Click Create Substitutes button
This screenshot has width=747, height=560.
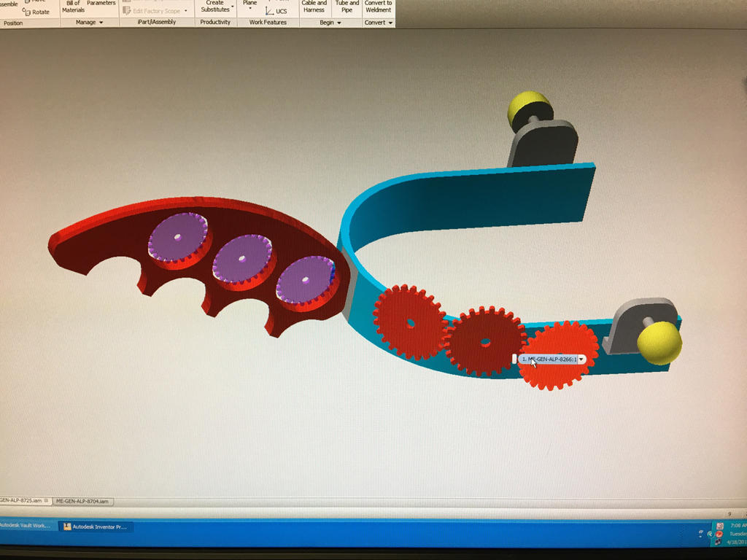pos(215,6)
